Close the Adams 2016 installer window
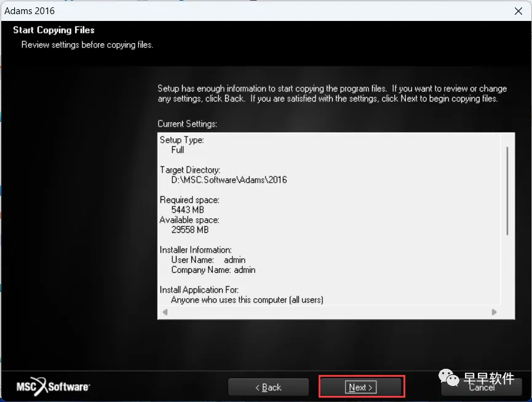Image resolution: width=532 pixels, height=402 pixels. click(518, 11)
